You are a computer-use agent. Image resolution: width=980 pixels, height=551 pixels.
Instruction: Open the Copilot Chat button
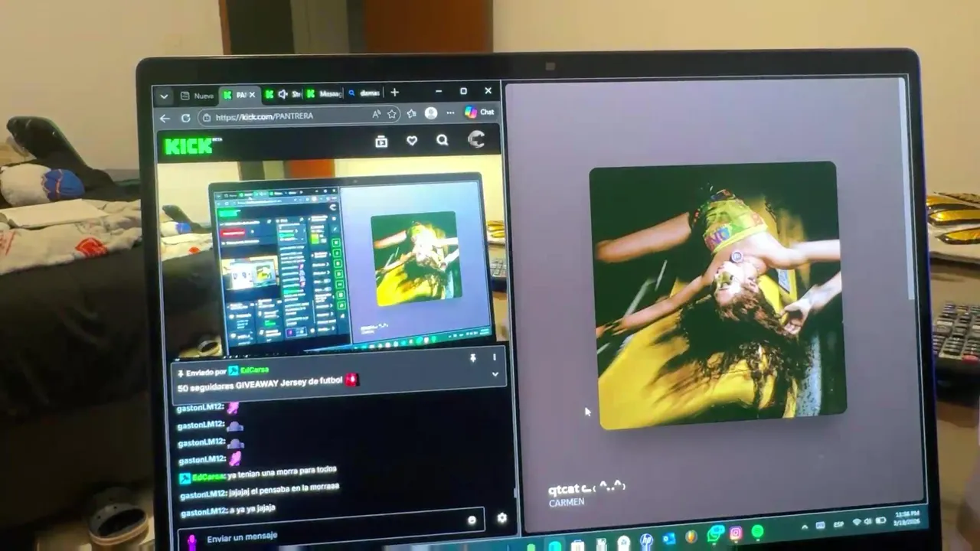(479, 112)
